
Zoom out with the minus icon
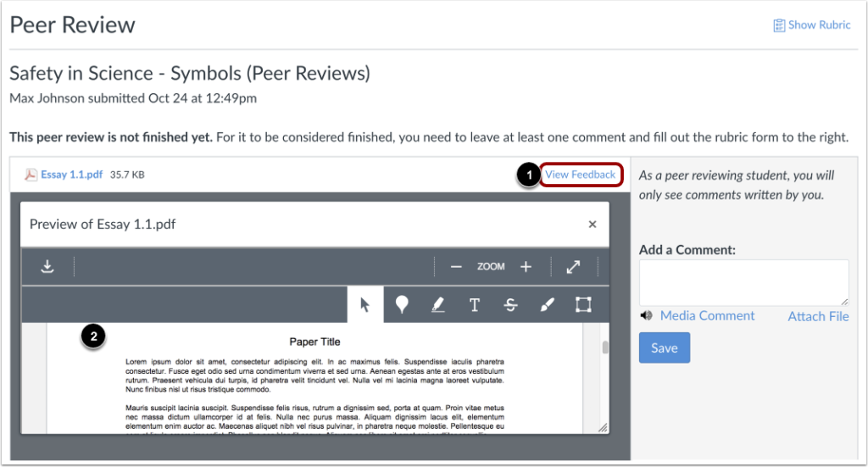(456, 267)
